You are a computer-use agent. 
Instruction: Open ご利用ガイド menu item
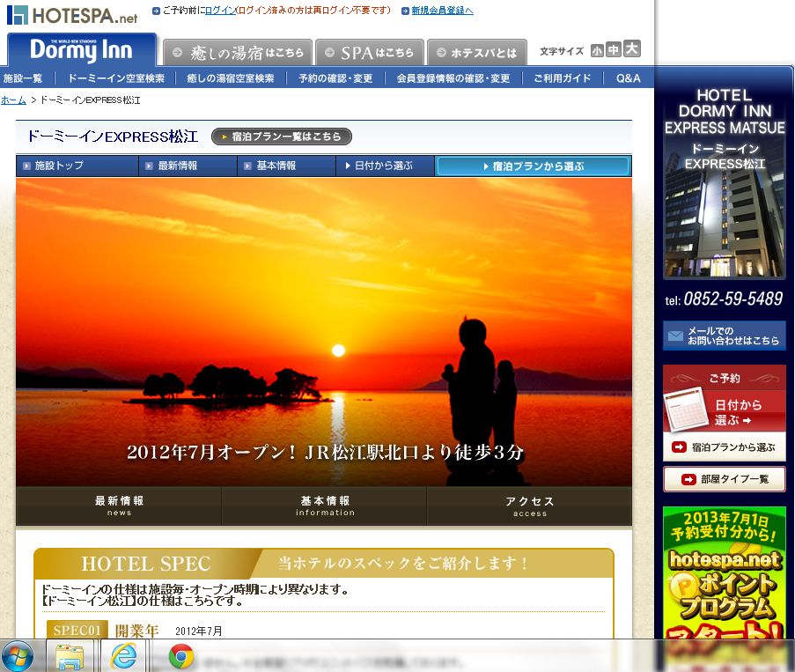coord(562,78)
